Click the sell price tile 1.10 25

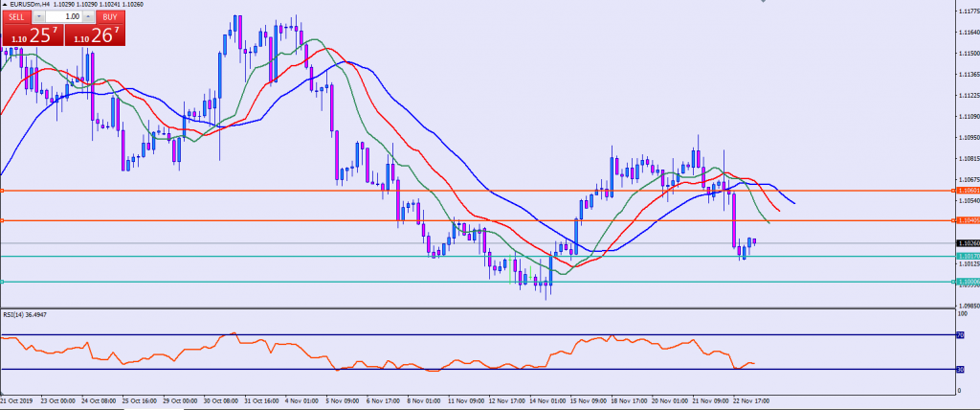click(31, 35)
